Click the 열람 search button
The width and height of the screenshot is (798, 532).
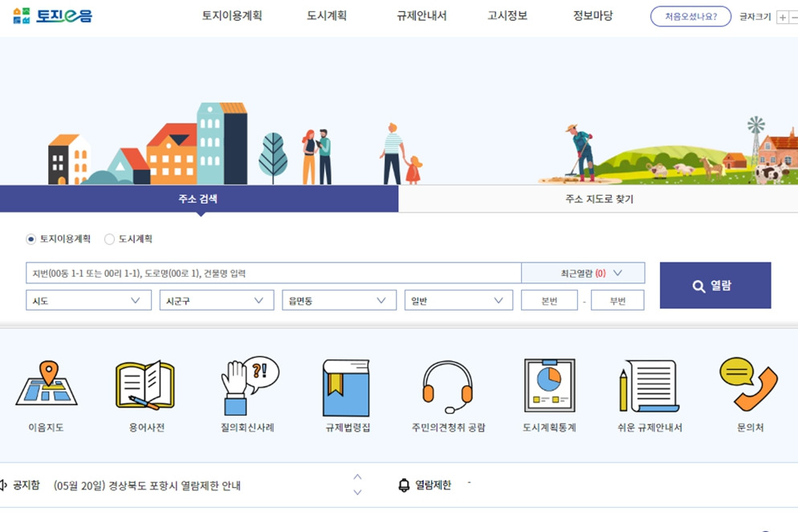(715, 285)
